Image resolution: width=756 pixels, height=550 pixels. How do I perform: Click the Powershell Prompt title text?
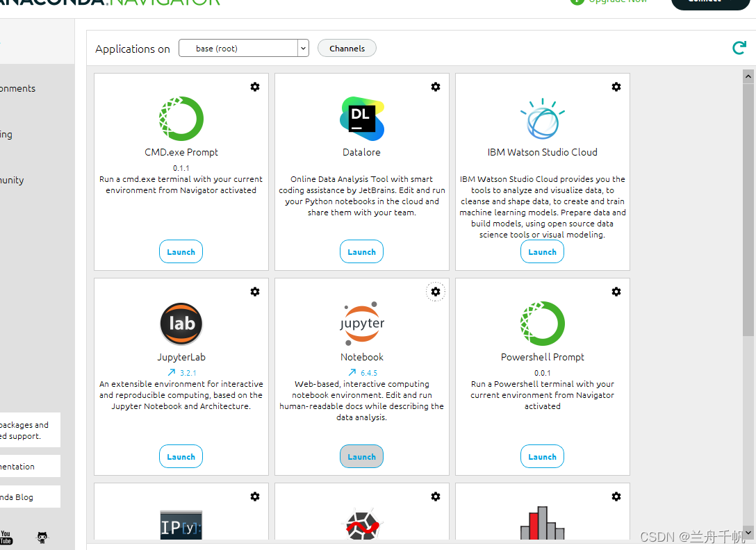[543, 357]
